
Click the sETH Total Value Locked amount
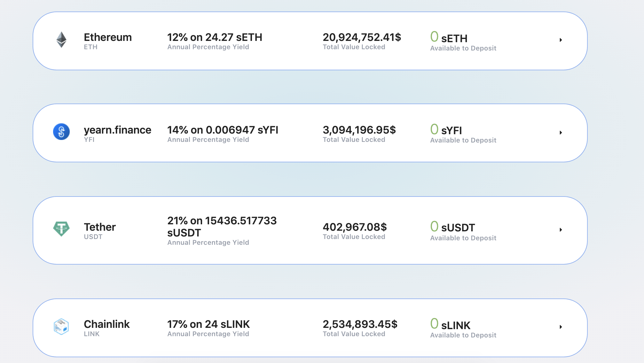coord(362,37)
